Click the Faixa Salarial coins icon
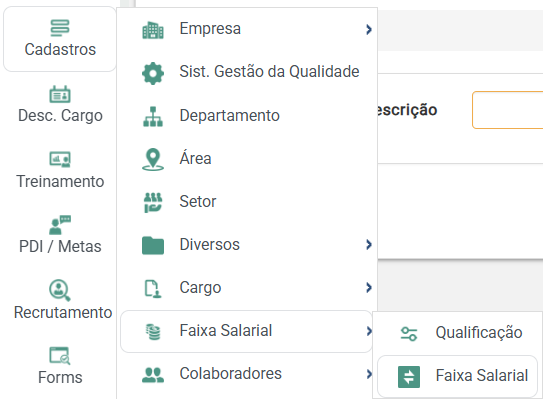Image resolution: width=543 pixels, height=399 pixels. [153, 331]
